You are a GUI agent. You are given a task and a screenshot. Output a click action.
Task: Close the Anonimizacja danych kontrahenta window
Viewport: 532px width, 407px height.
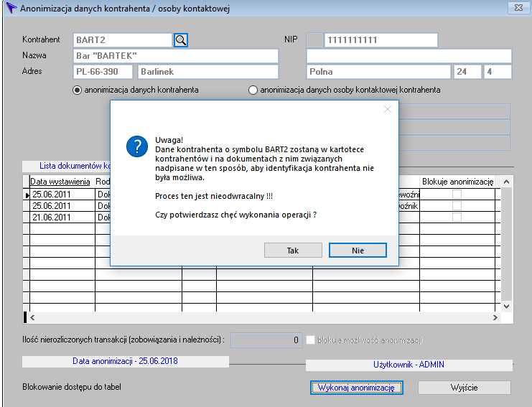(515, 9)
